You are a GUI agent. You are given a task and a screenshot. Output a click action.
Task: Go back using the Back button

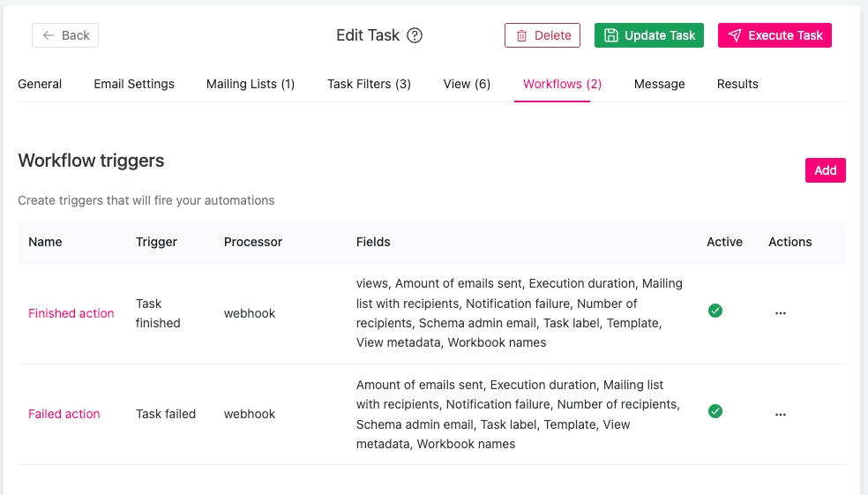(x=65, y=35)
